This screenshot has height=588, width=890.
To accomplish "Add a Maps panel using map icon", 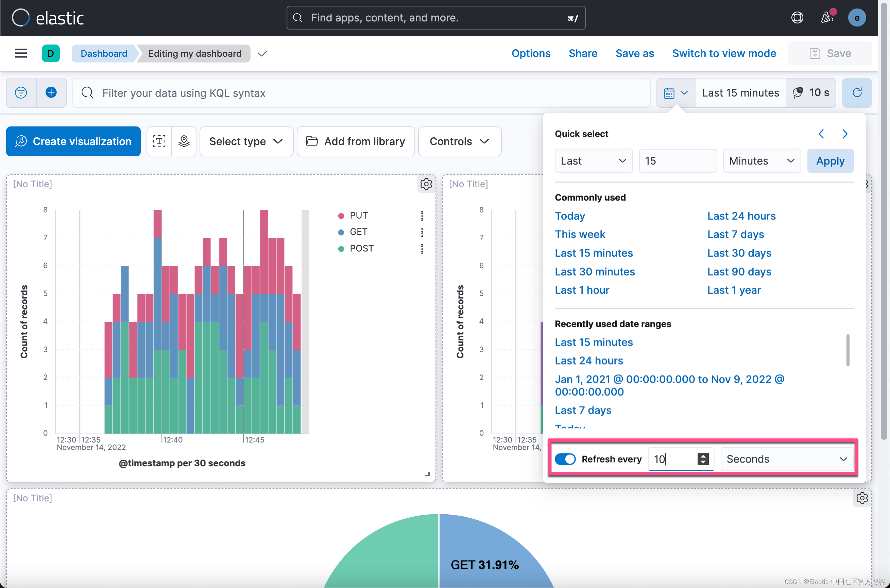I will coord(184,141).
